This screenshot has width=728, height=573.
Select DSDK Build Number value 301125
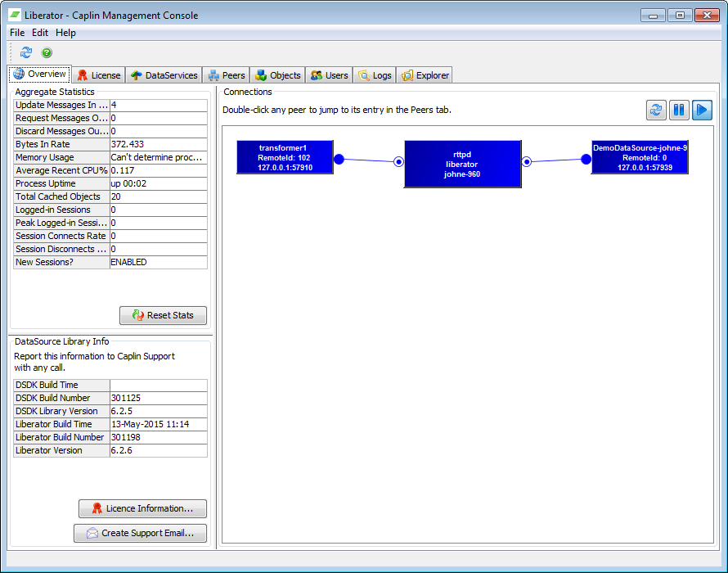click(x=159, y=398)
